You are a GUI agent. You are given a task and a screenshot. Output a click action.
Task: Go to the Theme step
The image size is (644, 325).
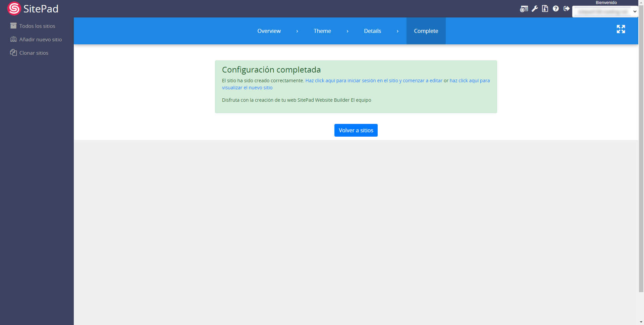322,31
